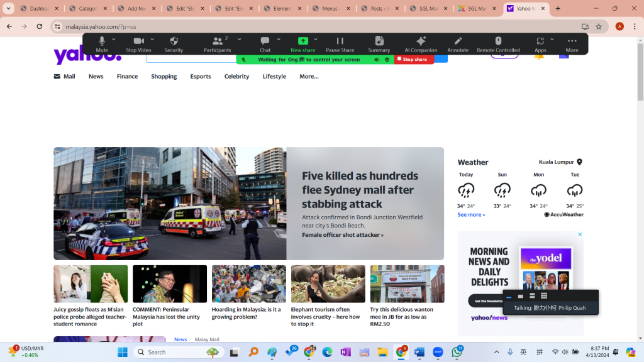Open Zoom Security options
The height and width of the screenshot is (362, 644).
[x=174, y=43]
